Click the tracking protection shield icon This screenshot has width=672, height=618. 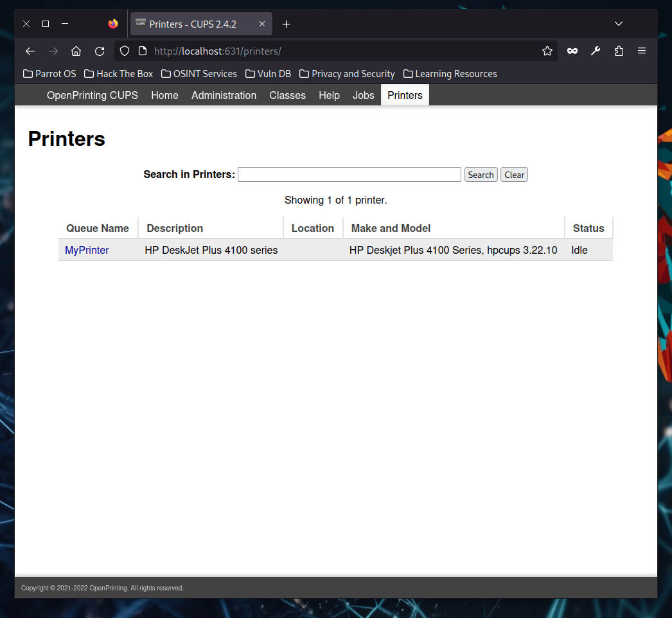pyautogui.click(x=124, y=51)
